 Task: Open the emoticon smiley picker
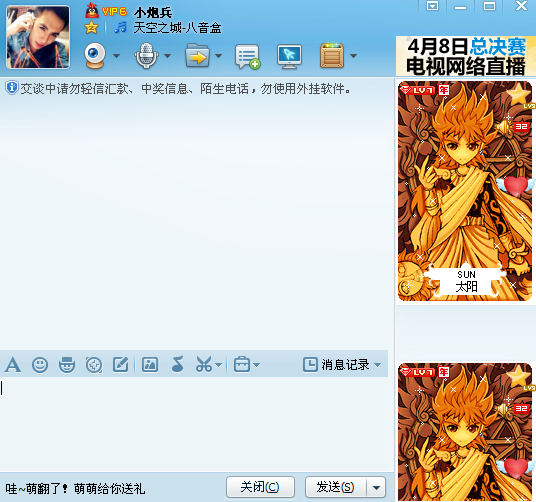tap(40, 365)
